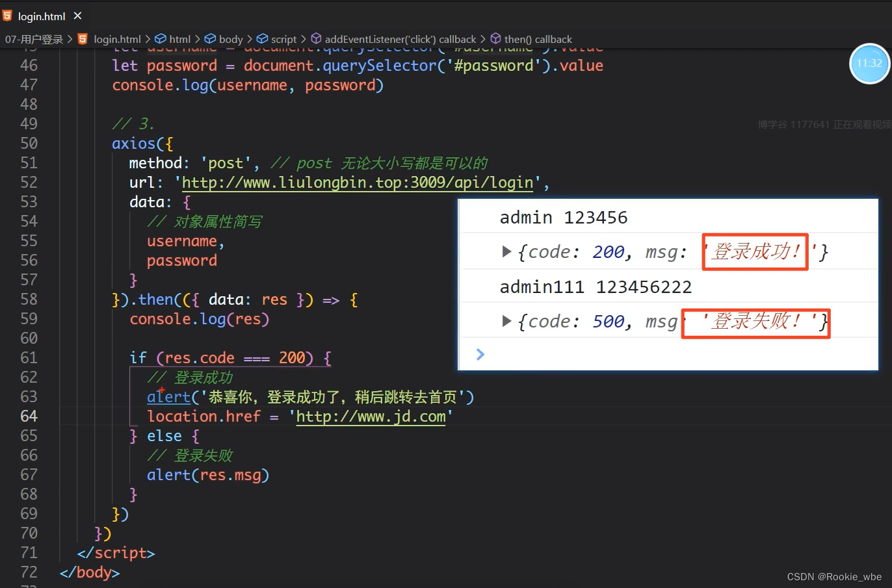Click 'admin111 123456222' console log line
This screenshot has width=892, height=588.
pos(596,287)
